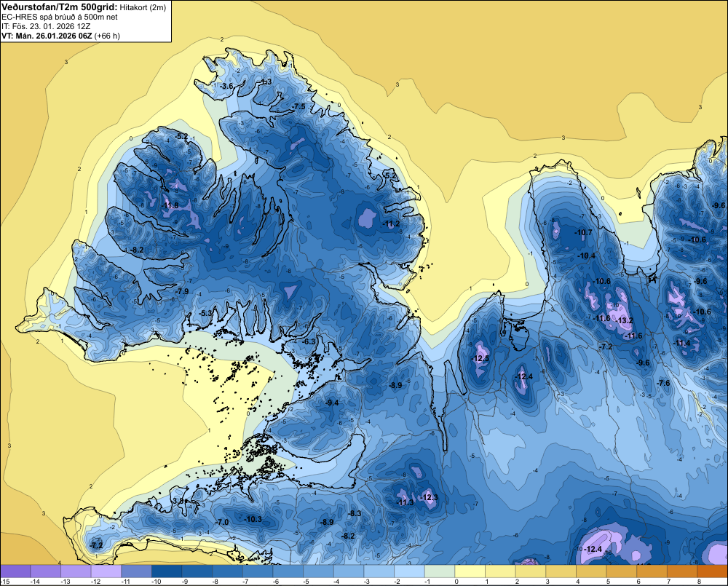Click the '-7.0' temperature value on the map
The image size is (728, 586).
222,522
